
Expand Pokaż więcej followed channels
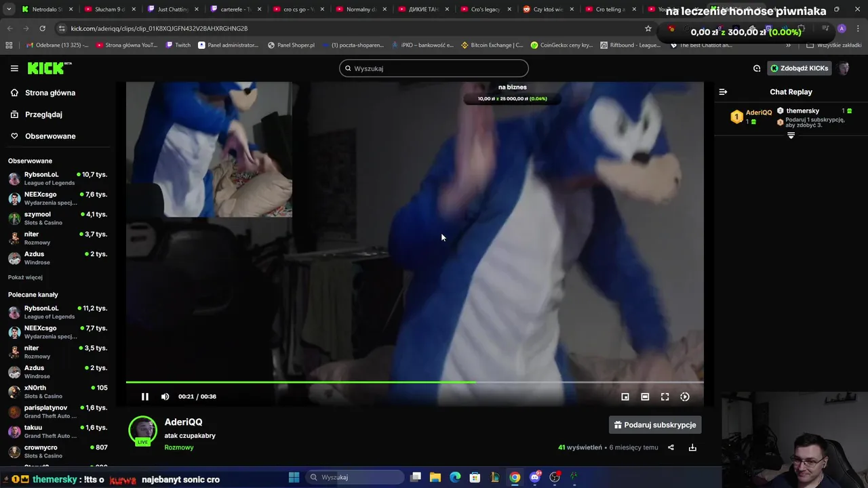[x=25, y=277]
